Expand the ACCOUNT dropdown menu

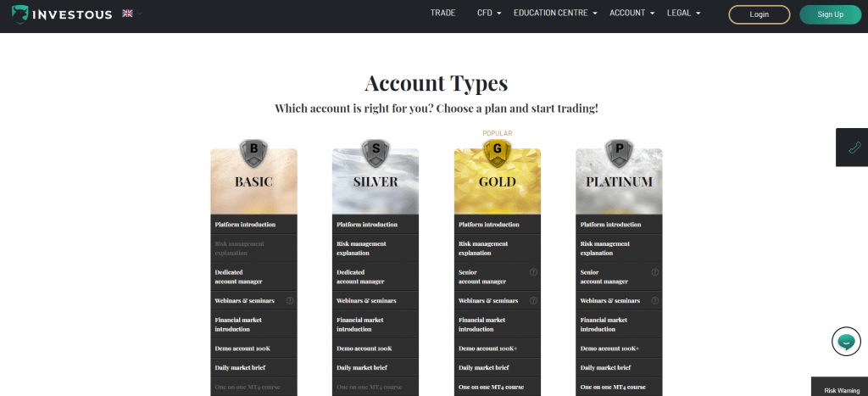(632, 14)
